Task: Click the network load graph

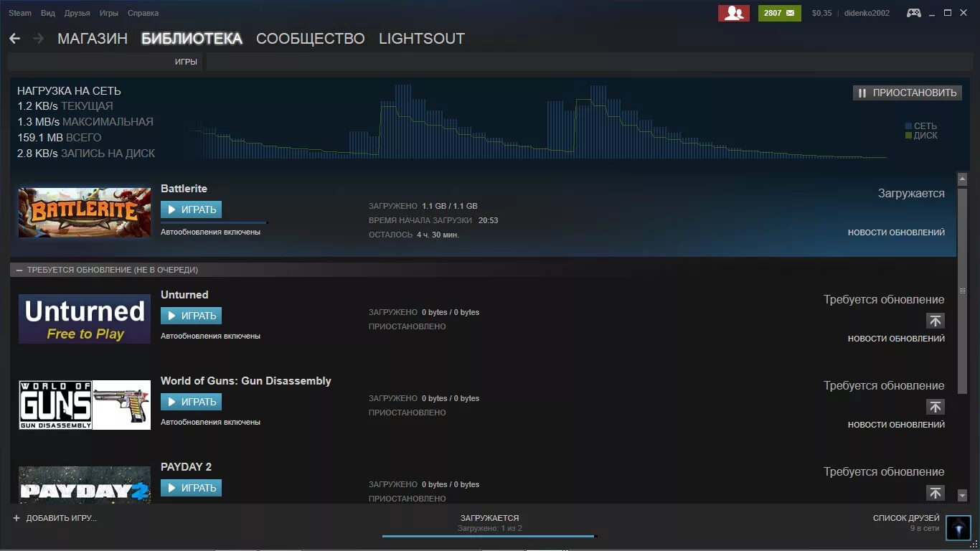Action: (538, 121)
